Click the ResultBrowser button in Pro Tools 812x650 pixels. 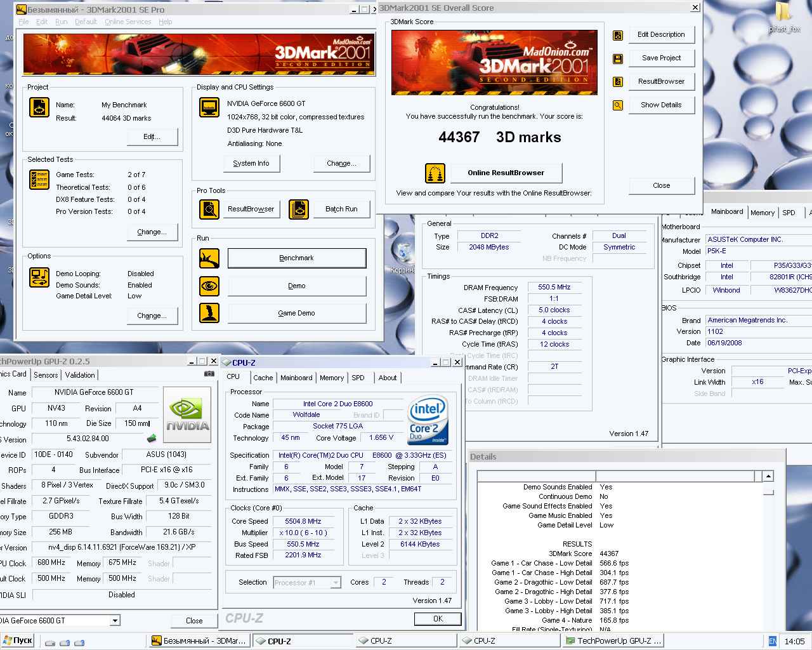pyautogui.click(x=251, y=209)
